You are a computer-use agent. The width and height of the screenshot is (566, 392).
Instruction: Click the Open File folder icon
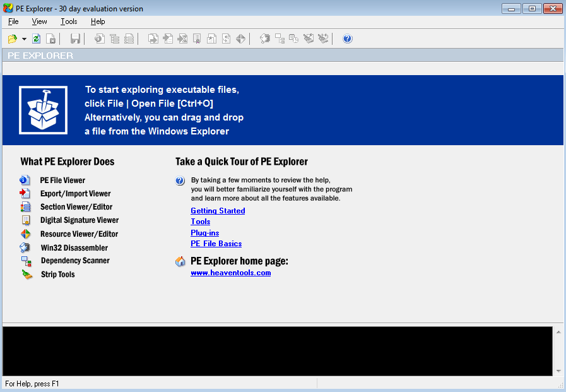point(13,39)
